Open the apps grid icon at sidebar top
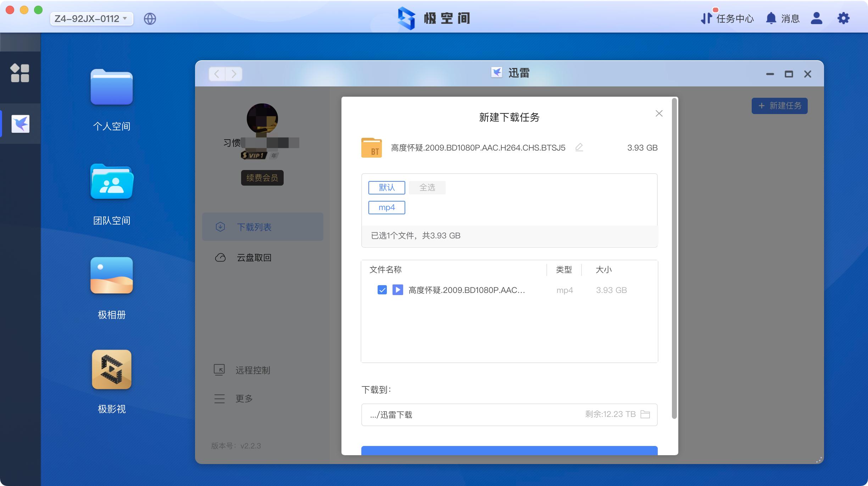 (20, 73)
